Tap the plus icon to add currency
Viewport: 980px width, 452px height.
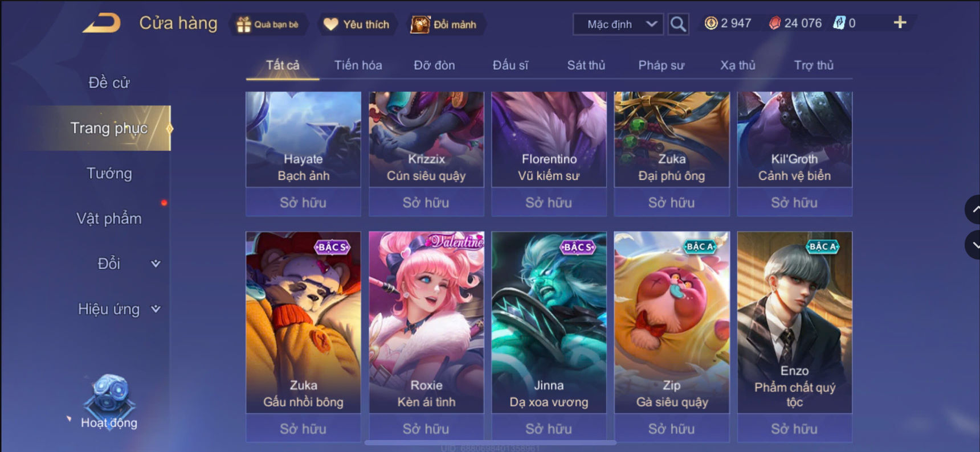pyautogui.click(x=900, y=23)
